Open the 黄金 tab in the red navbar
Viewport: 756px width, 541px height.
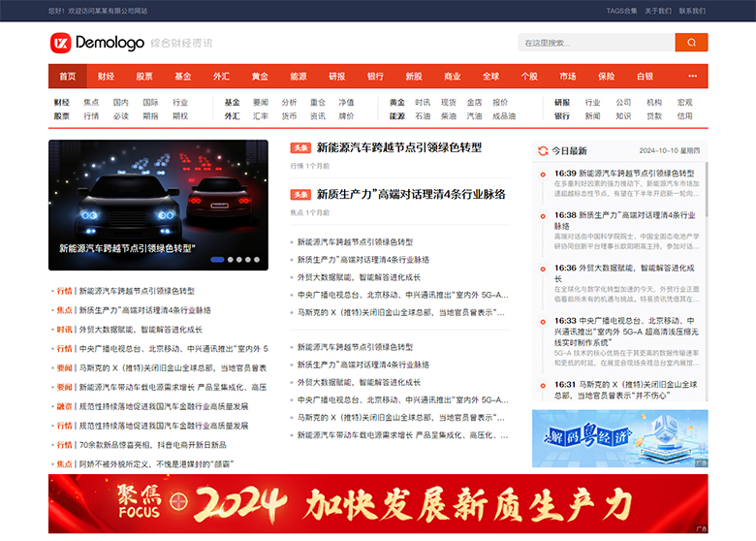click(260, 76)
